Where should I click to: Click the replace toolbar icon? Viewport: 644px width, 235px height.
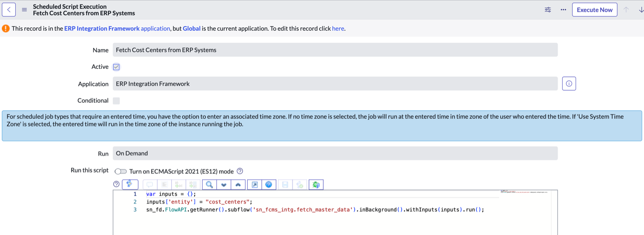[x=178, y=185]
